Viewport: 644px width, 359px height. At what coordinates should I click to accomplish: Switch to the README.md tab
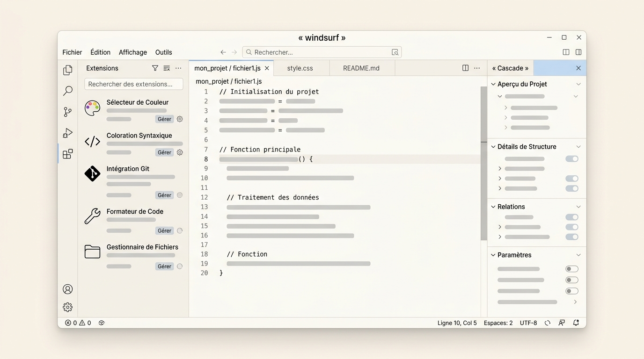[361, 68]
